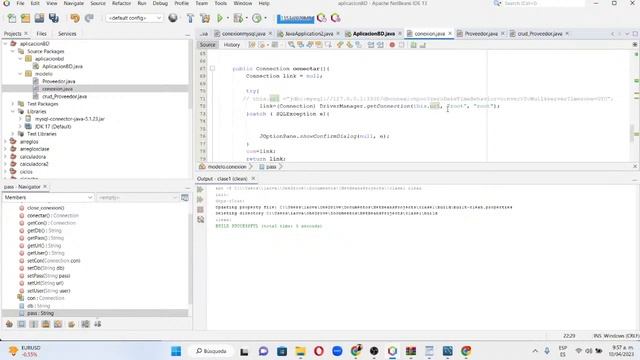Open File Explorer from the taskbar
The height and width of the screenshot is (360, 640).
(300, 351)
